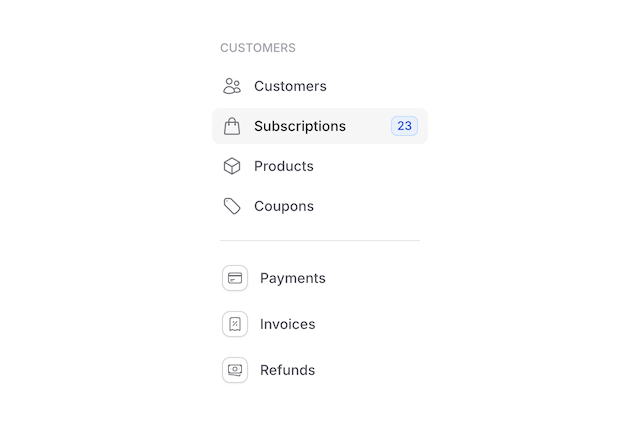Click the Invoices receipt icon
The width and height of the screenshot is (640, 431).
tap(235, 324)
